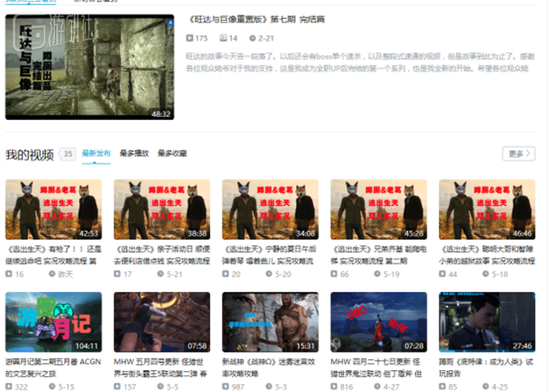Click the clock icon beside 5-5
This screenshot has width=549, height=392.
[160, 386]
